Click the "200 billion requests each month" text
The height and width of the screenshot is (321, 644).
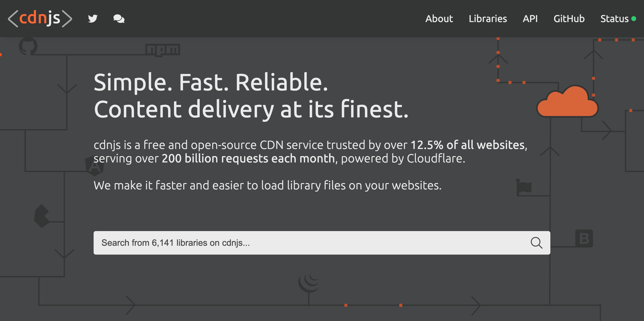pos(248,159)
